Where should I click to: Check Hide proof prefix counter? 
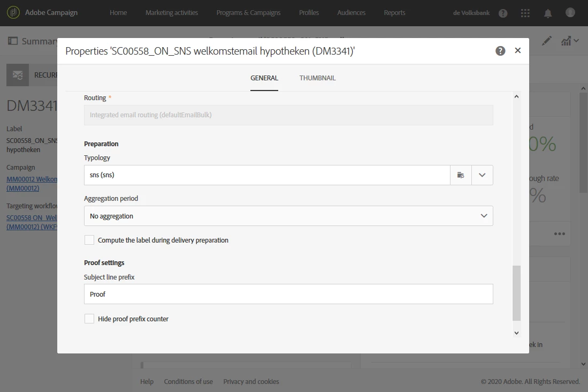[x=89, y=319]
